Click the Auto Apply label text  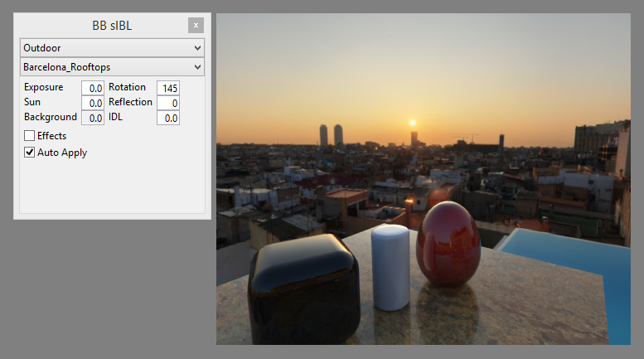click(62, 153)
